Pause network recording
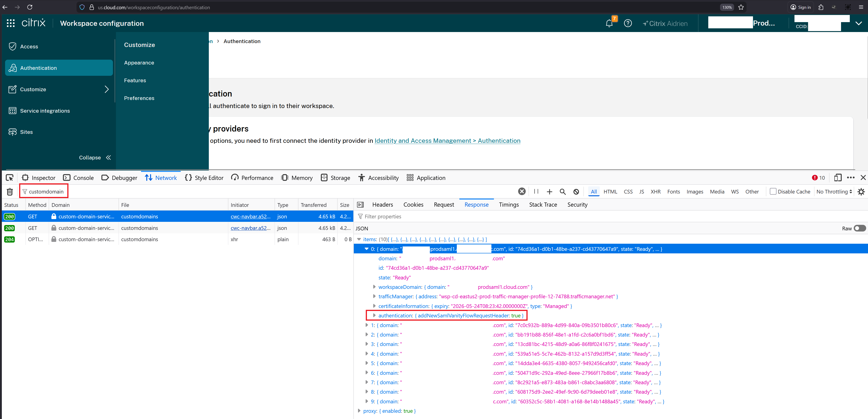868x419 pixels. coord(536,192)
